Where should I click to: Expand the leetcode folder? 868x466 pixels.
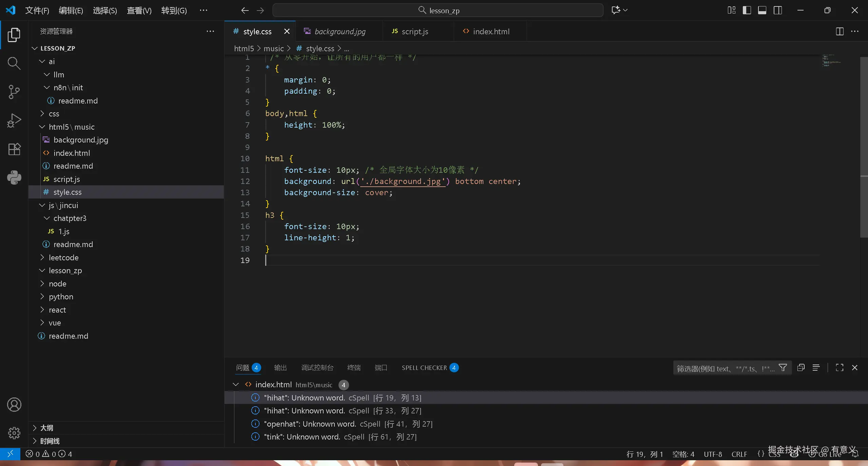63,258
